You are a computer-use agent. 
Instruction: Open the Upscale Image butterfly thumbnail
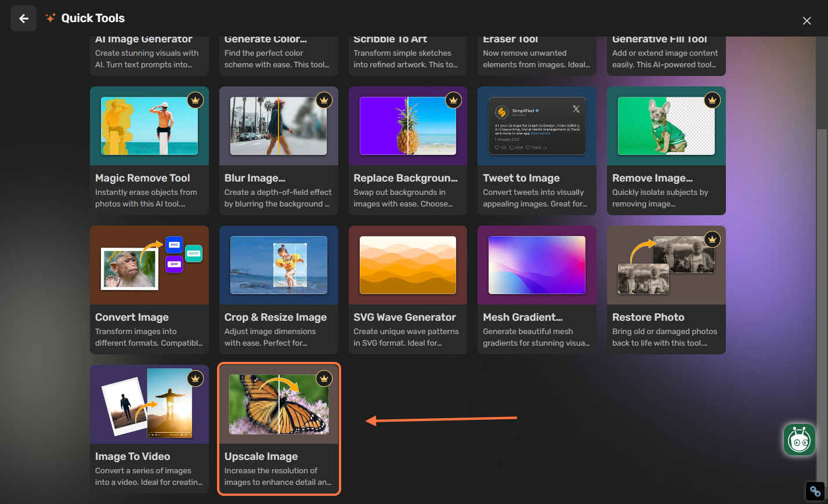tap(279, 404)
